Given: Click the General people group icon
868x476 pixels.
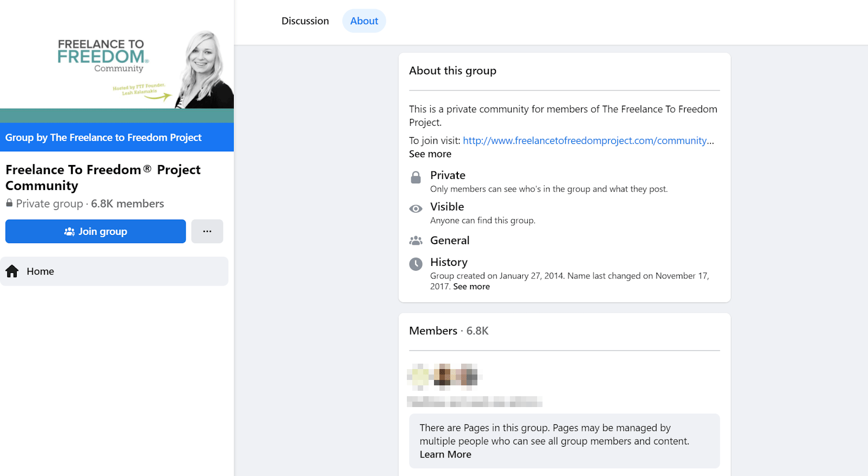Looking at the screenshot, I should 416,240.
